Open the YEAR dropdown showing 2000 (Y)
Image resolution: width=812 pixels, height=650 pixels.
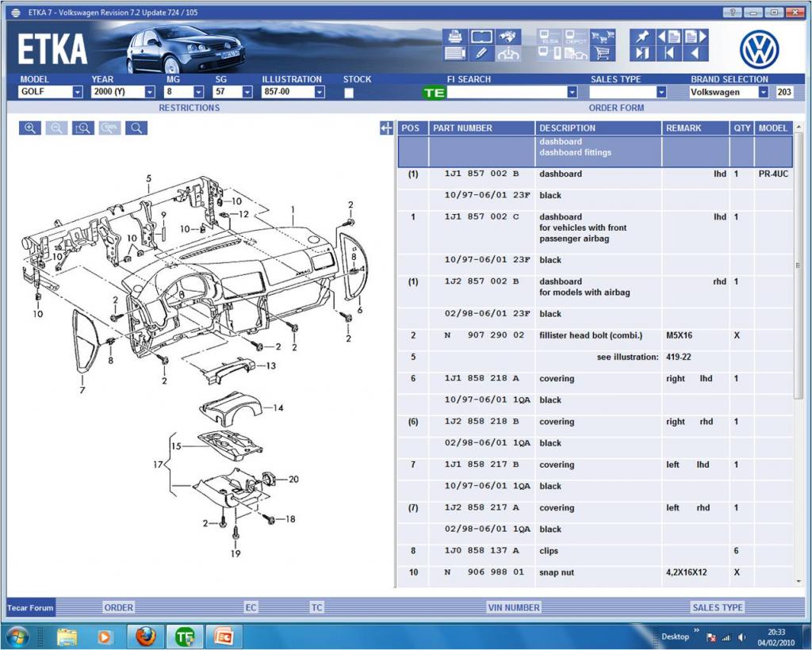pos(150,92)
